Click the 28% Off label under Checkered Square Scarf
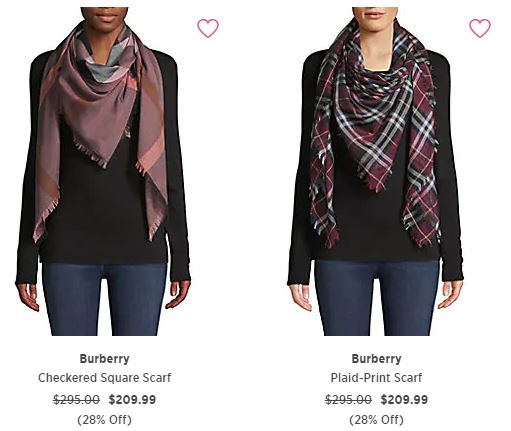The width and height of the screenshot is (511, 431). pos(105,419)
